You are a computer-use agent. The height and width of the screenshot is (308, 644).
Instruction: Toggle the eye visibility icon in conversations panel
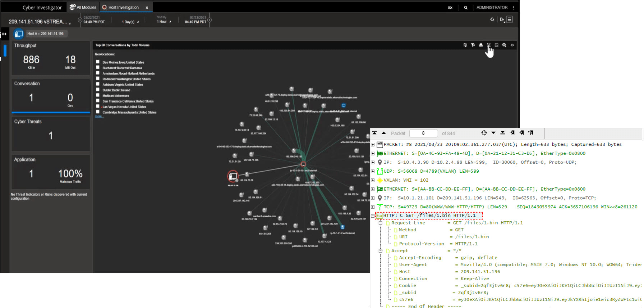[x=512, y=45]
